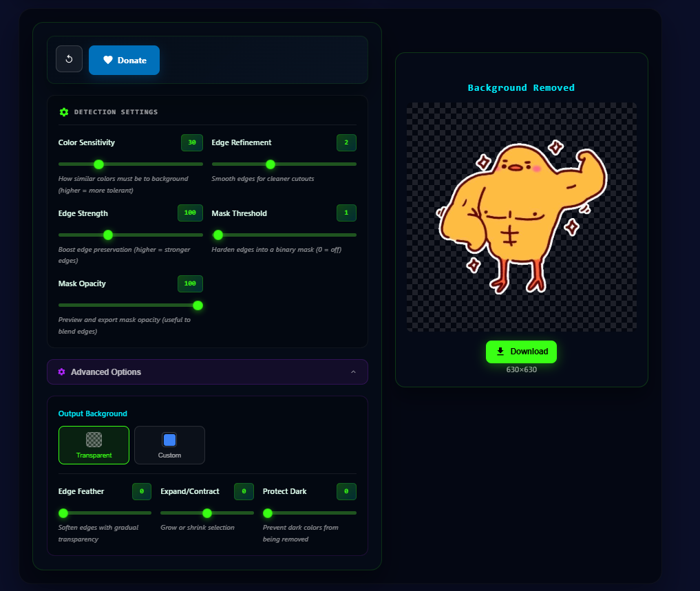Collapse the Advanced Options chevron

(x=353, y=372)
